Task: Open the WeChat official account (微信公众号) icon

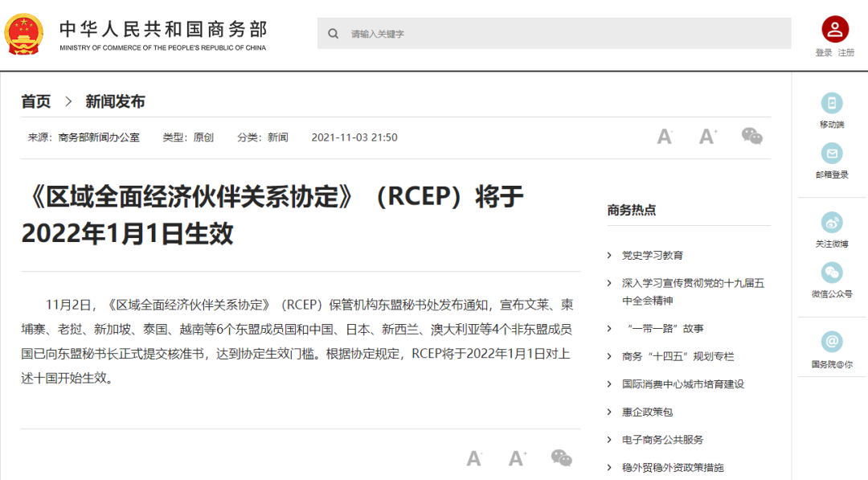Action: [832, 273]
